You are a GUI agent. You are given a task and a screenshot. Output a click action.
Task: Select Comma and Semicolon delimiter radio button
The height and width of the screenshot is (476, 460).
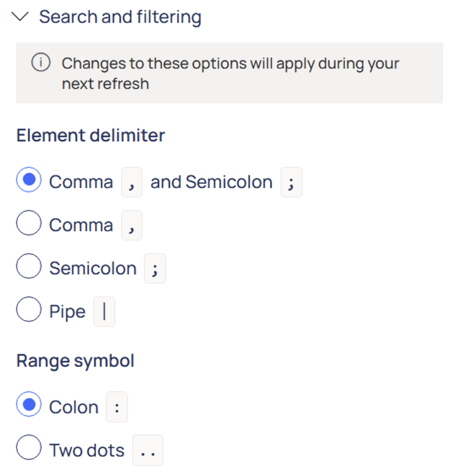click(x=29, y=180)
